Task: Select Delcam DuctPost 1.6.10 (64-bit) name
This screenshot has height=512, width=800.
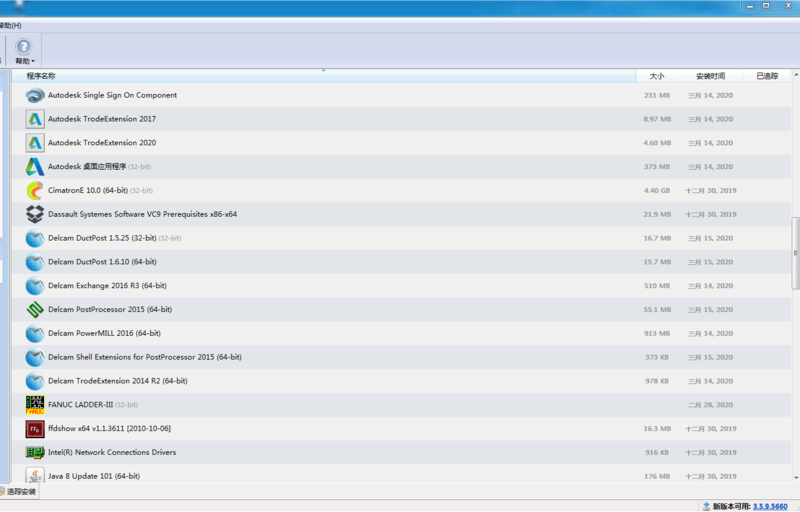Action: [102, 262]
